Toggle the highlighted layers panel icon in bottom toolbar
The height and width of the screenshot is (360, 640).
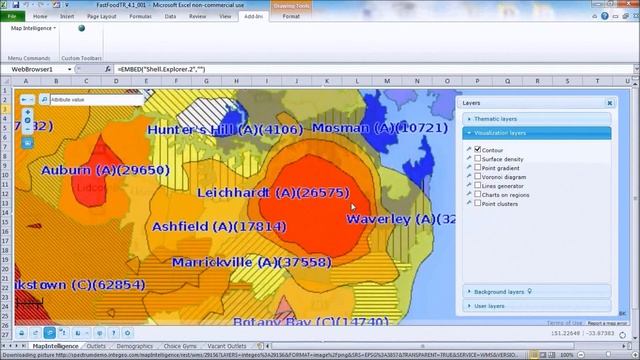tap(49, 333)
